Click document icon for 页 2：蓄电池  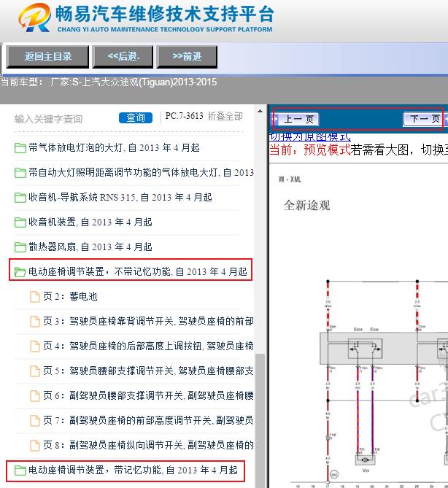click(x=35, y=297)
